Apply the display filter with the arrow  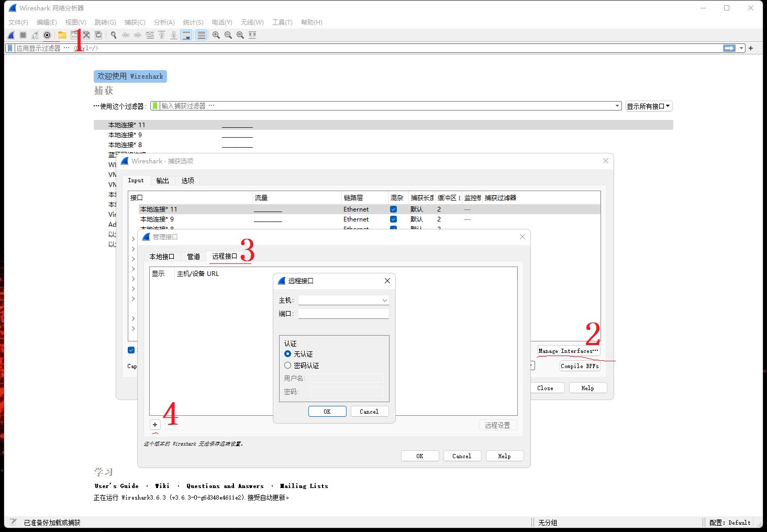click(729, 48)
